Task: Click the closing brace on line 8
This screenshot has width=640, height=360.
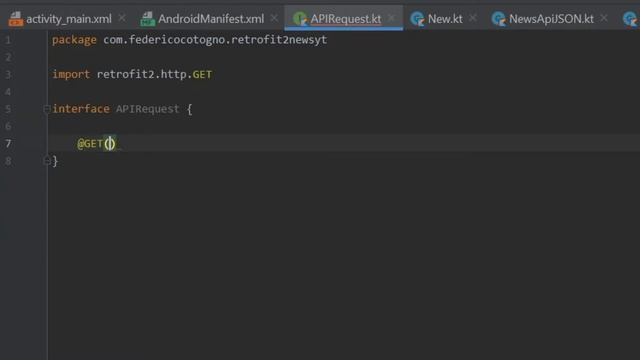Action: 55,161
